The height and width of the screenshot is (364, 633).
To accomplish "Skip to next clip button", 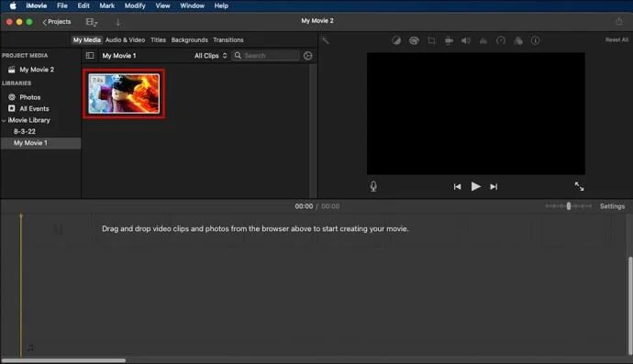I will pos(494,187).
